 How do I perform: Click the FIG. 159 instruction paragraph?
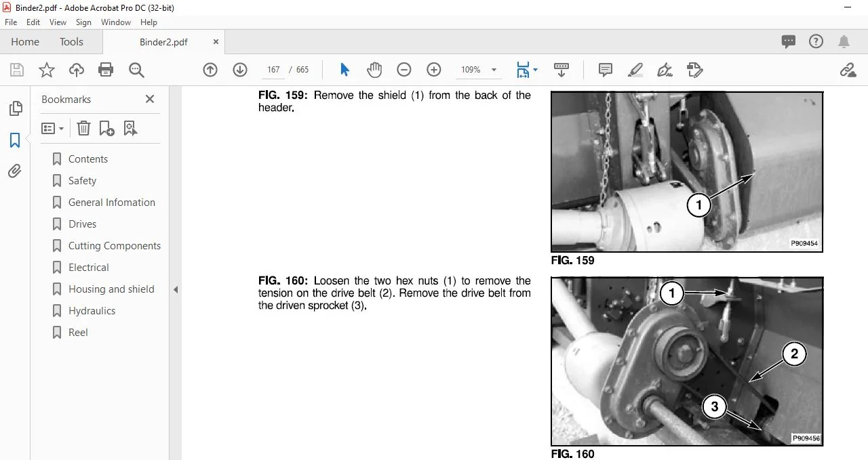[x=395, y=102]
